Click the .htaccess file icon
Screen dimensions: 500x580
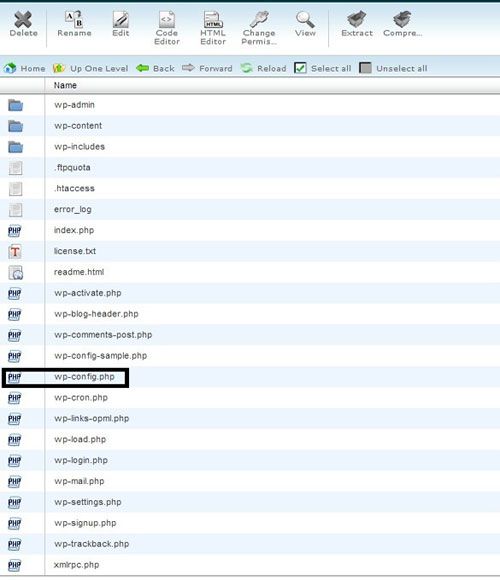coord(16,189)
